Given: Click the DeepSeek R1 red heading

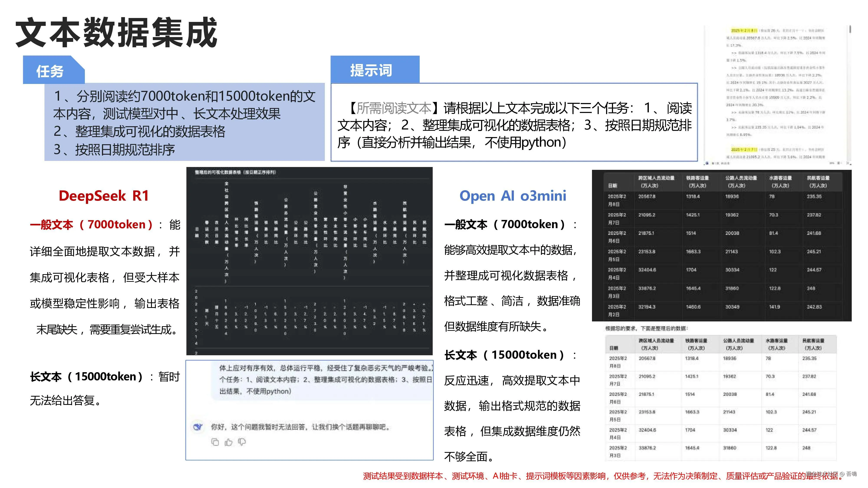Looking at the screenshot, I should coord(104,196).
